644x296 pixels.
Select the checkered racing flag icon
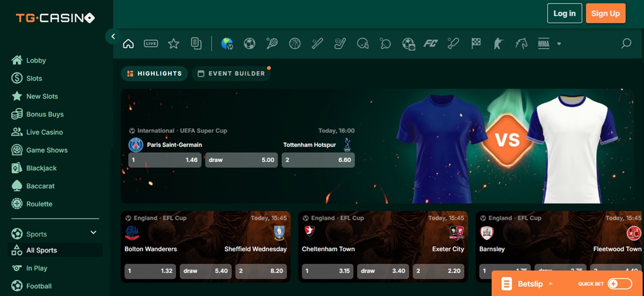point(476,44)
